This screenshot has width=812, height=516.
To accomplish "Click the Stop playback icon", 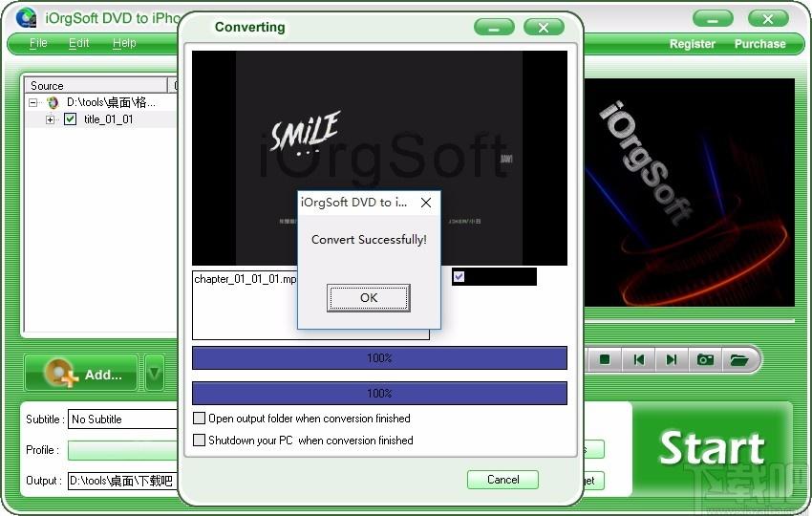I will point(605,359).
